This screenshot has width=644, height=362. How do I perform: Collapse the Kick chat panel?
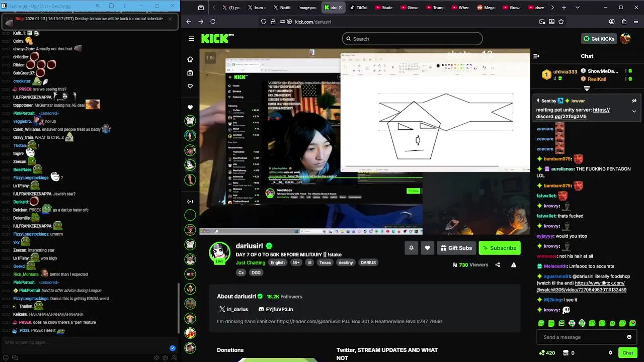point(536,56)
